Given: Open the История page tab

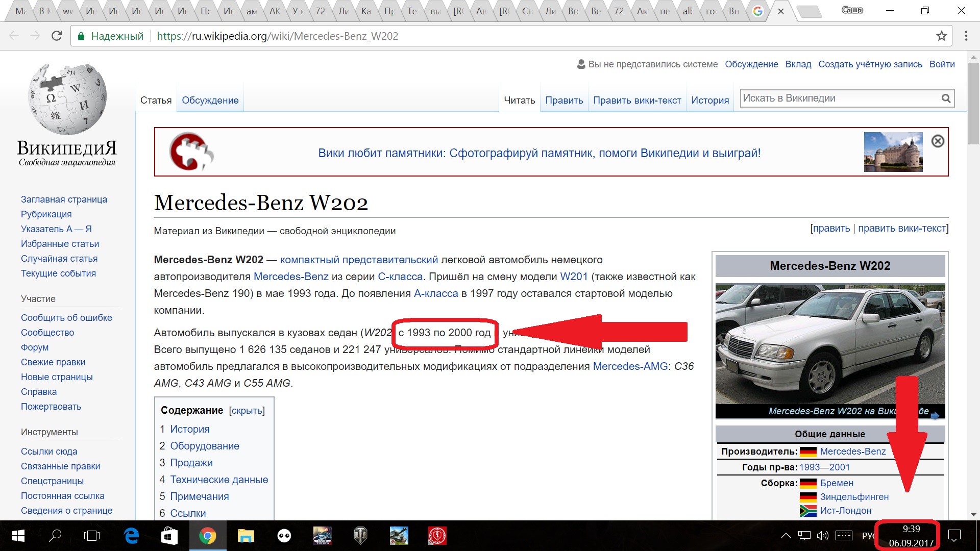Looking at the screenshot, I should [x=709, y=101].
